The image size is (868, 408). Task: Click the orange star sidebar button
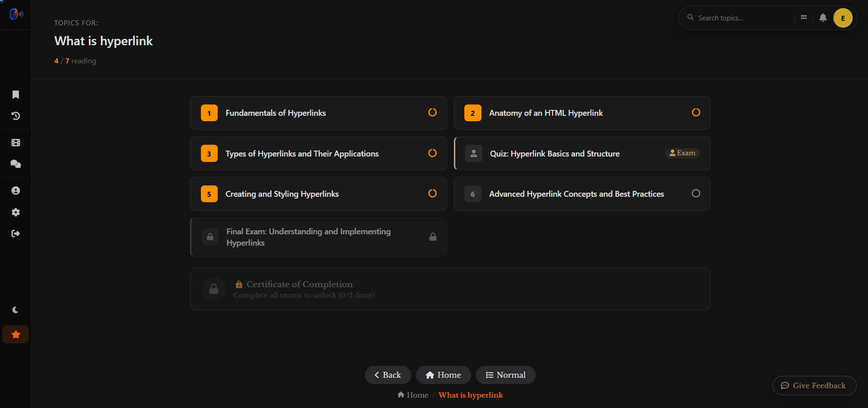click(16, 334)
